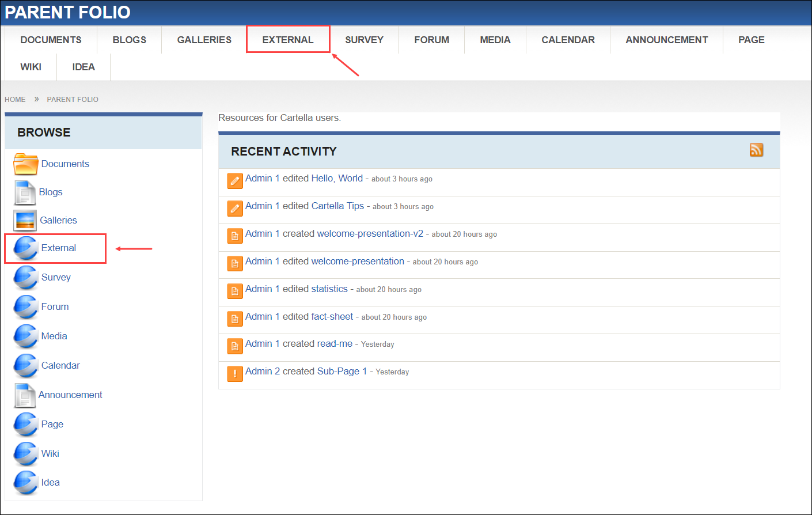Click the document icon beside read-me entry
812x515 pixels.
pyautogui.click(x=234, y=346)
